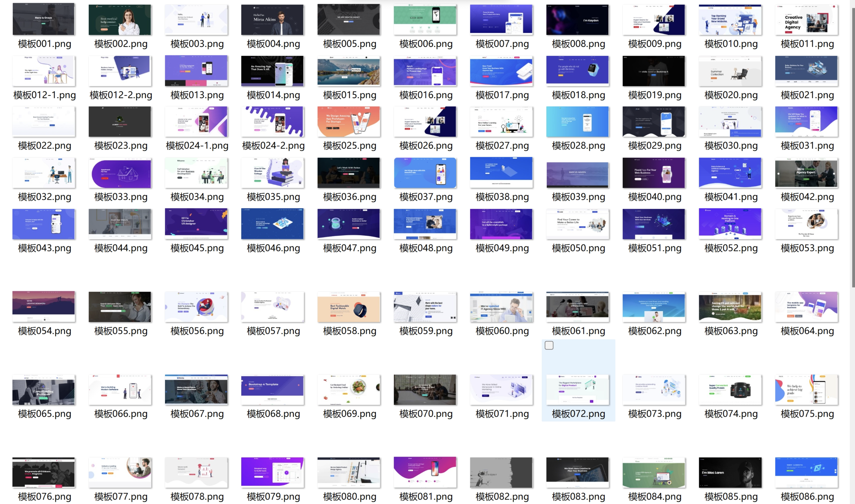The height and width of the screenshot is (504, 855).
Task: Select the orange 模板025.png app prototype thumbnail
Action: (349, 122)
